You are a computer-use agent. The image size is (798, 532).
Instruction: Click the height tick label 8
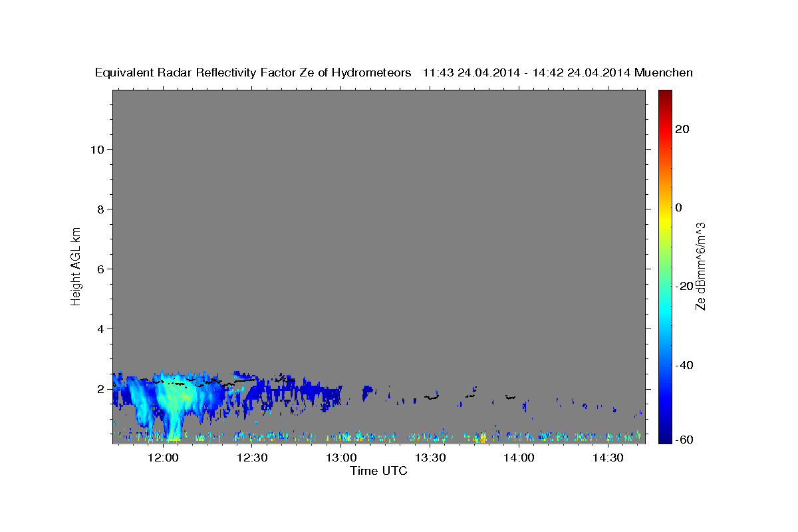coord(101,209)
